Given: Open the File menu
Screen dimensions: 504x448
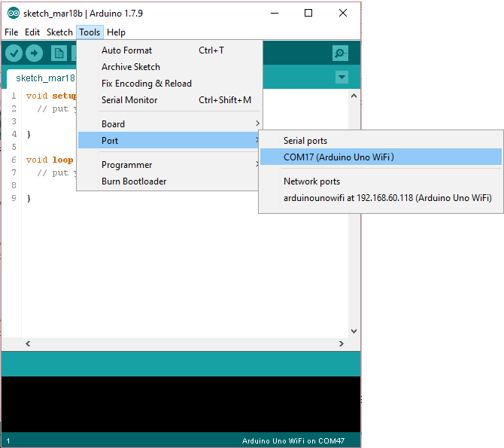Looking at the screenshot, I should (11, 32).
